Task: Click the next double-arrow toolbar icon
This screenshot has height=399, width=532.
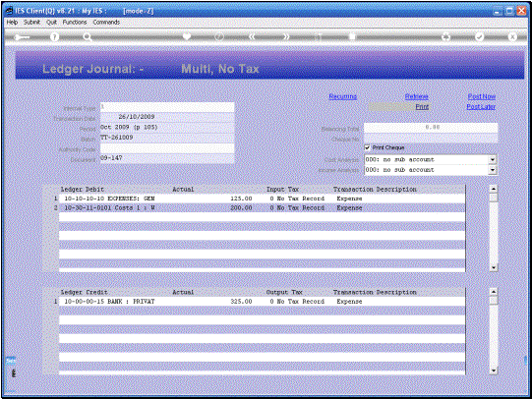Action: tap(286, 36)
